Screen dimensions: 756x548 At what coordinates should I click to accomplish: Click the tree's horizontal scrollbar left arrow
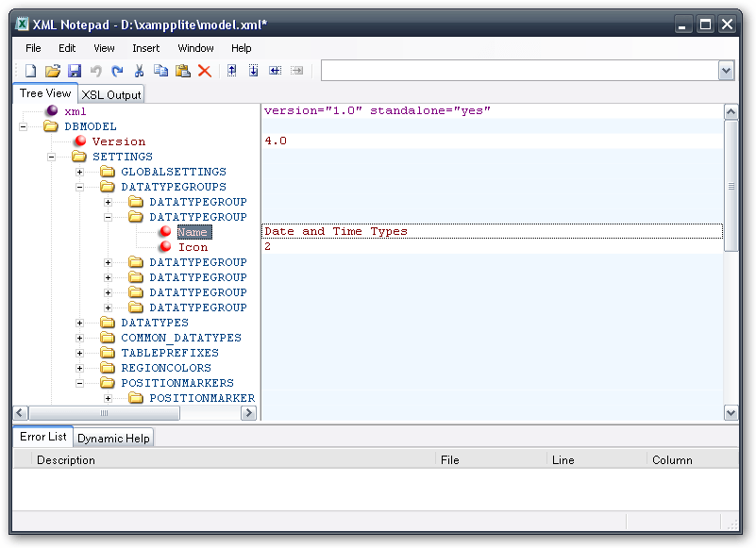click(20, 413)
